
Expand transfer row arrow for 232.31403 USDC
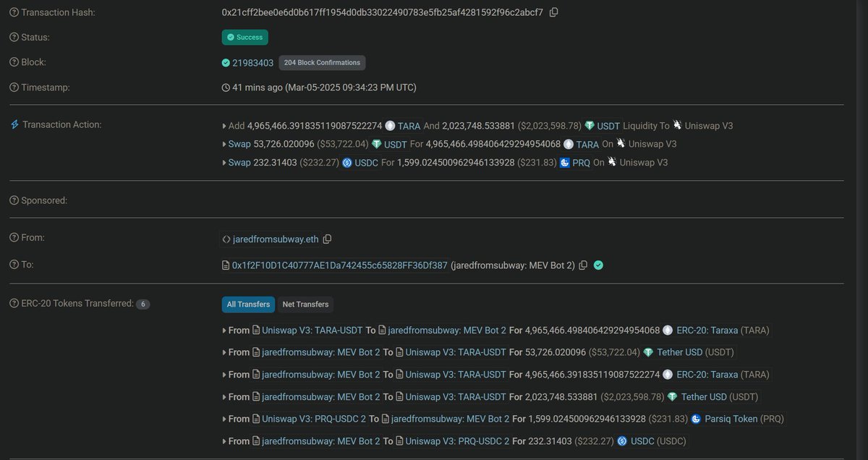click(x=224, y=441)
